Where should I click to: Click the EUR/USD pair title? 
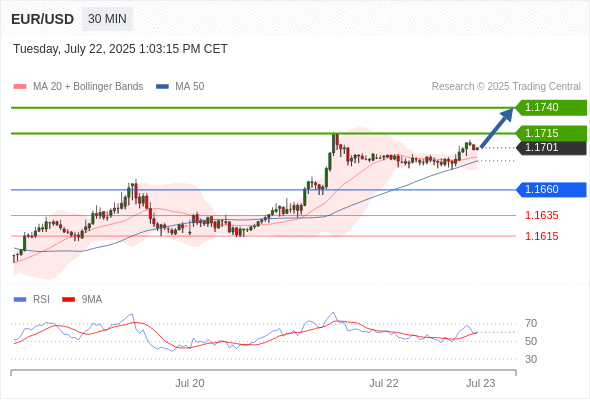click(x=43, y=19)
